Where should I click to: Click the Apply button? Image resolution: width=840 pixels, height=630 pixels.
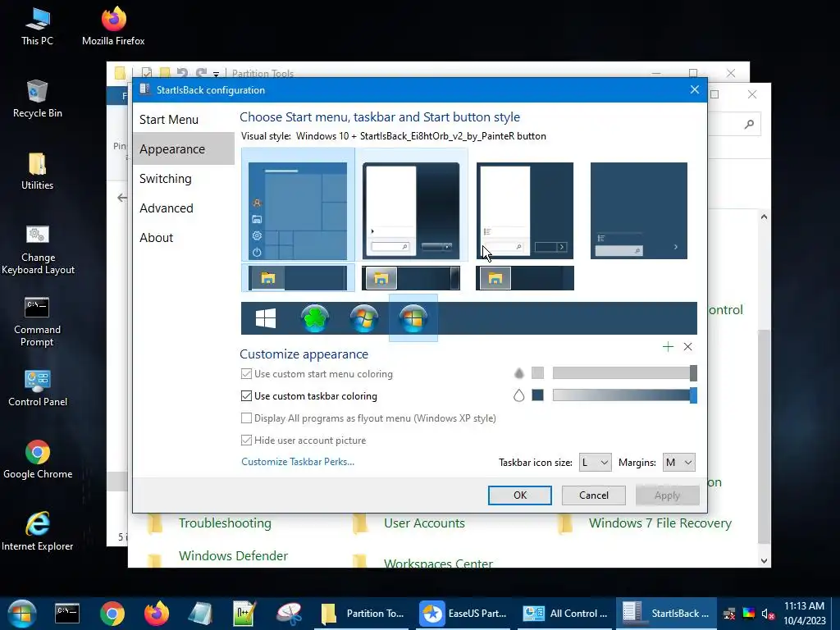(x=667, y=495)
